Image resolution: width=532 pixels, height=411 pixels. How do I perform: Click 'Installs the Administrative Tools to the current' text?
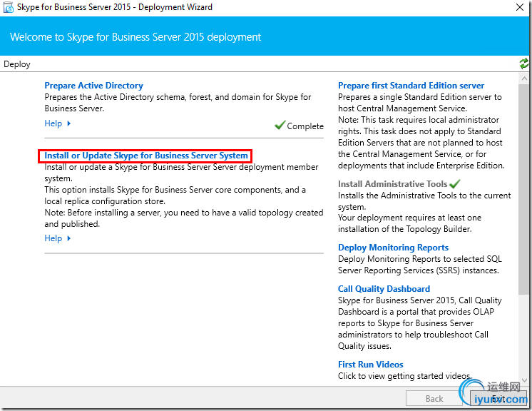[x=424, y=196]
